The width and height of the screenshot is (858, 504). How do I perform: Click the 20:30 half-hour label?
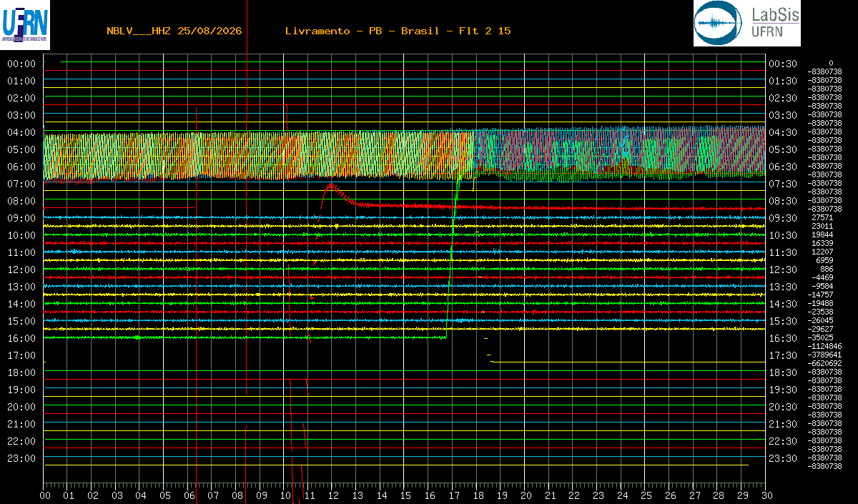783,407
